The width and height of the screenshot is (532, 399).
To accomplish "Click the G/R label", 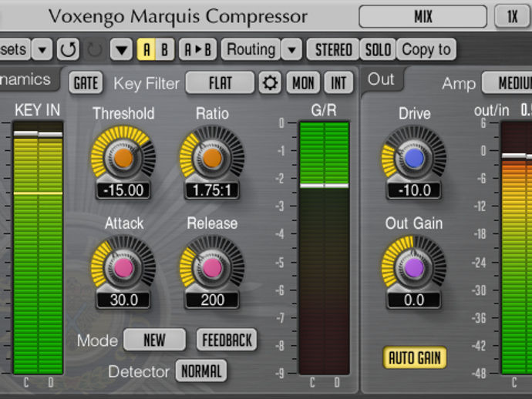I will point(324,110).
